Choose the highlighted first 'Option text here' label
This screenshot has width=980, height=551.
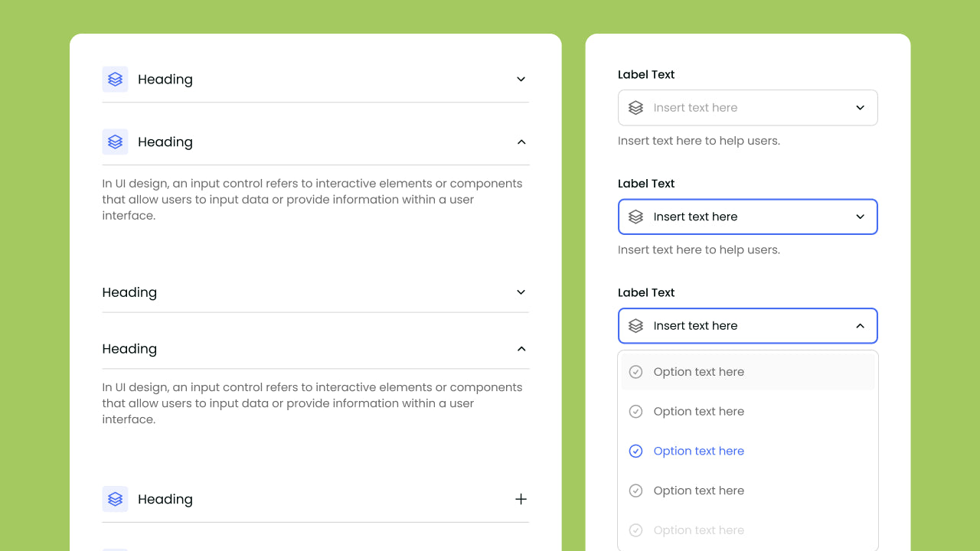698,372
